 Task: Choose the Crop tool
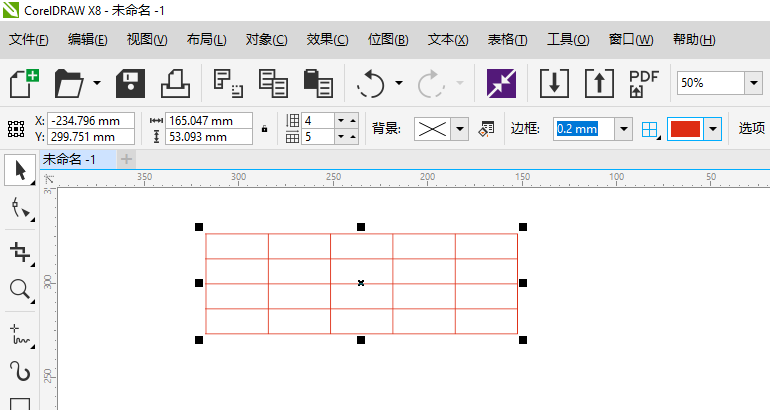(x=19, y=250)
